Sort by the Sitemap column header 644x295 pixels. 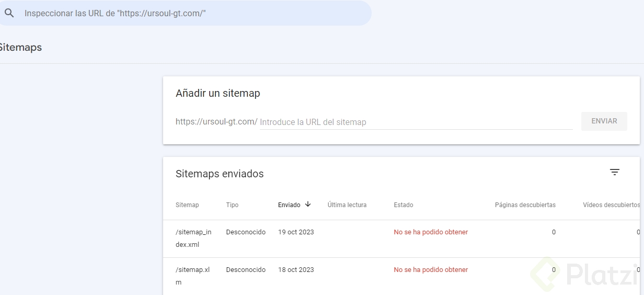pyautogui.click(x=187, y=205)
